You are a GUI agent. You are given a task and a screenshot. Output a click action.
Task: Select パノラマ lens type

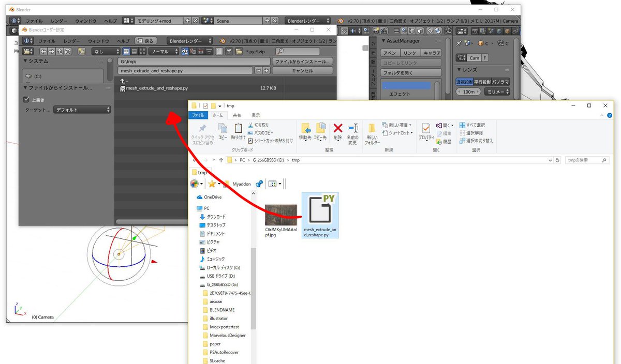coord(500,82)
